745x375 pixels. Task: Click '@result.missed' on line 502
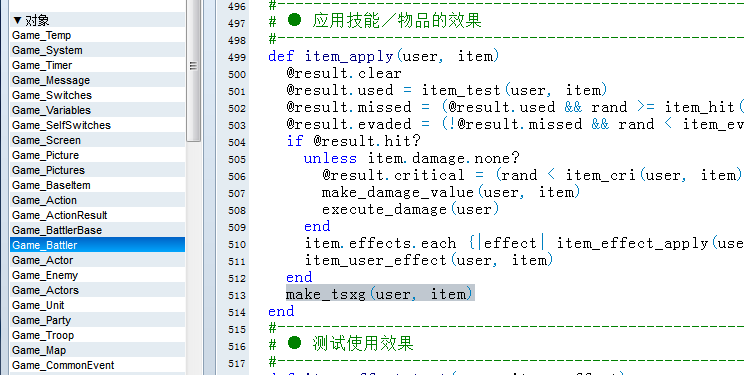[x=348, y=107]
